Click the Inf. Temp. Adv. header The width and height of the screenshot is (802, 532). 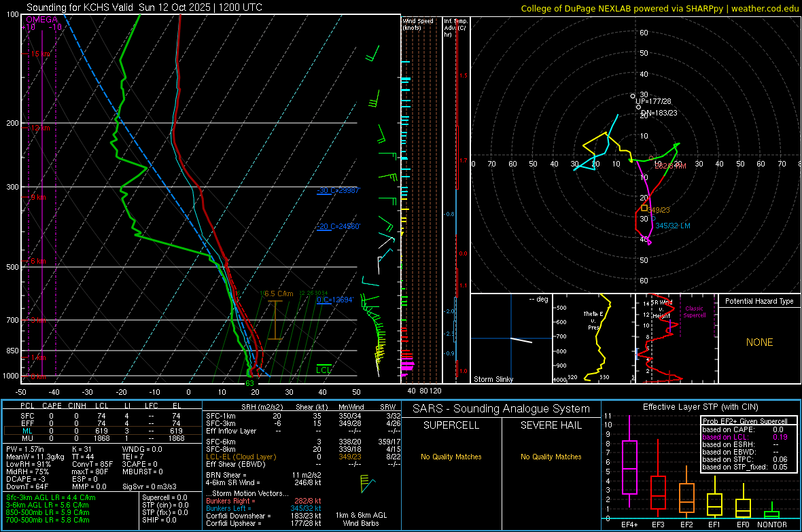(x=455, y=28)
